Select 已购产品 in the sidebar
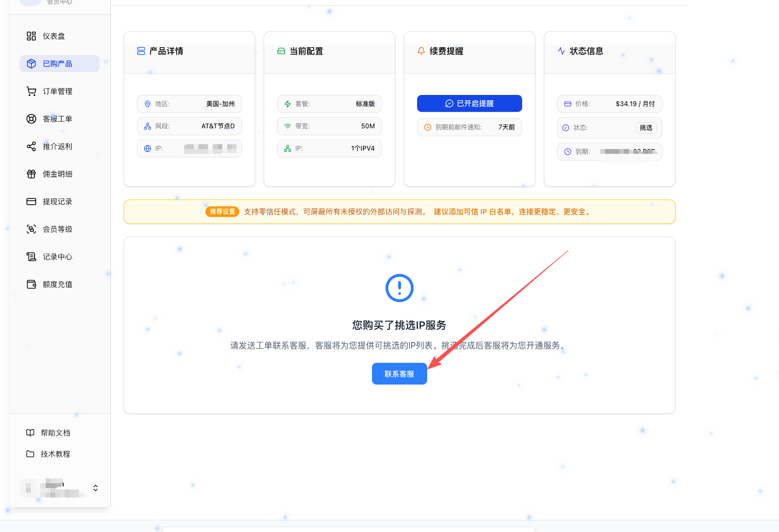This screenshot has height=532, width=779. click(x=59, y=64)
